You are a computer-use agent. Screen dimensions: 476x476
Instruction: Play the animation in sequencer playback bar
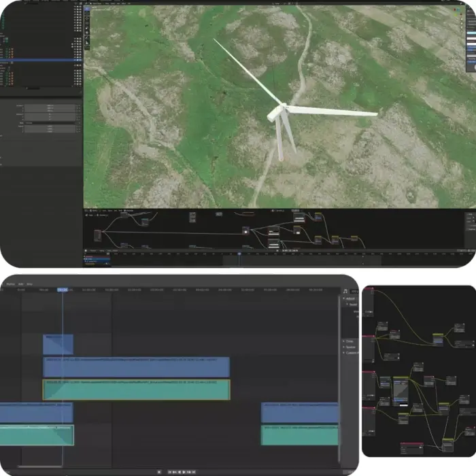(184, 472)
